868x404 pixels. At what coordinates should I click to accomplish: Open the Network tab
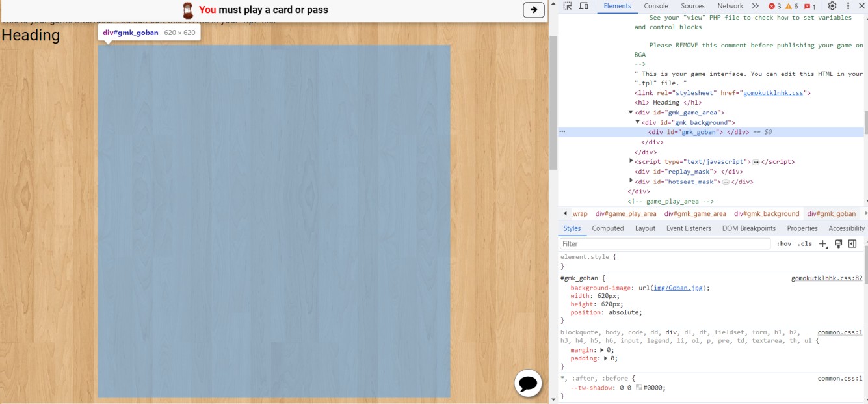[730, 6]
